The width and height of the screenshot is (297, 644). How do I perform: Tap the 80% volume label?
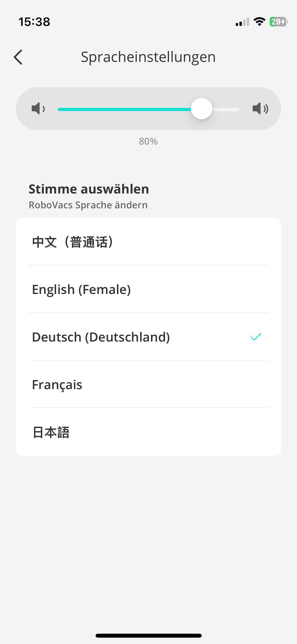coord(148,141)
